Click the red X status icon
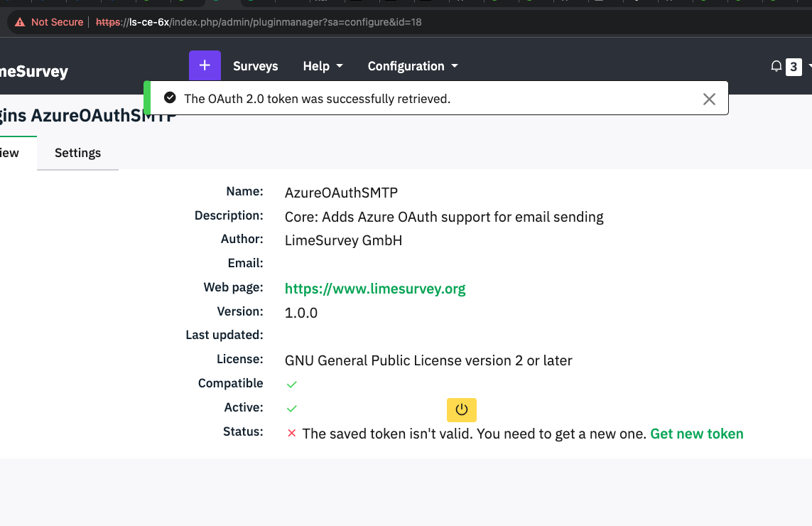Viewport: 812px width, 526px height. [291, 434]
